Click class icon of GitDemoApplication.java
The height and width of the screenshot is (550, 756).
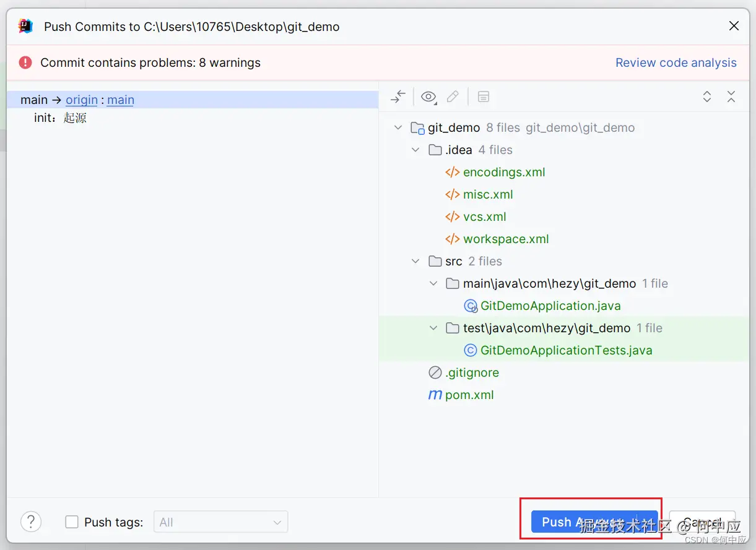tap(471, 306)
